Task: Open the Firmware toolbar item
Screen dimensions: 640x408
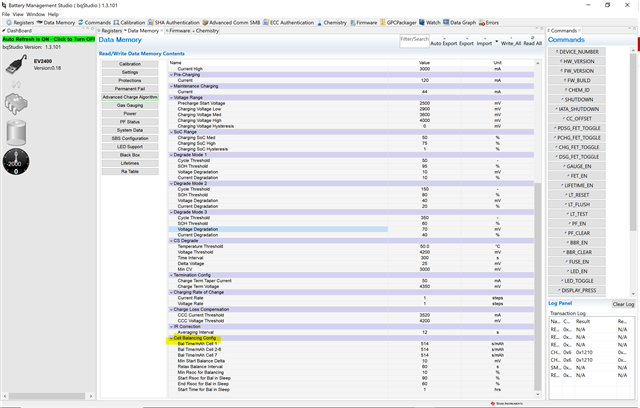Action: [x=363, y=22]
